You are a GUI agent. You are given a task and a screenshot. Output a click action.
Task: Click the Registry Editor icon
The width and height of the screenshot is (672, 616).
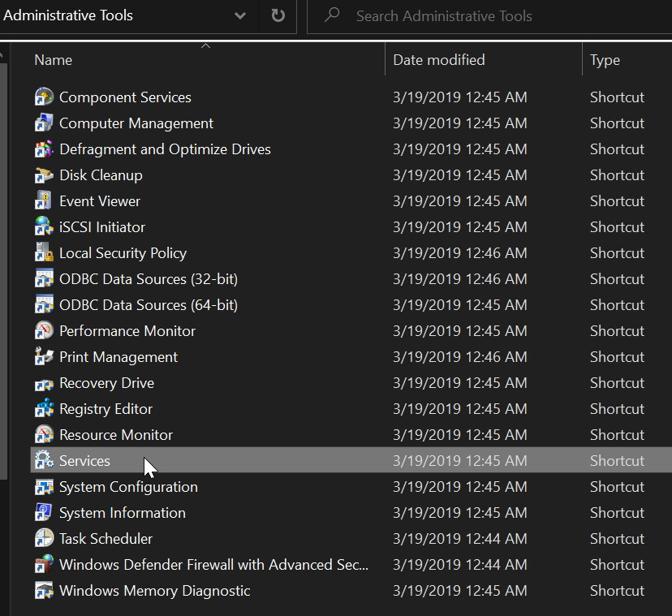click(x=44, y=408)
